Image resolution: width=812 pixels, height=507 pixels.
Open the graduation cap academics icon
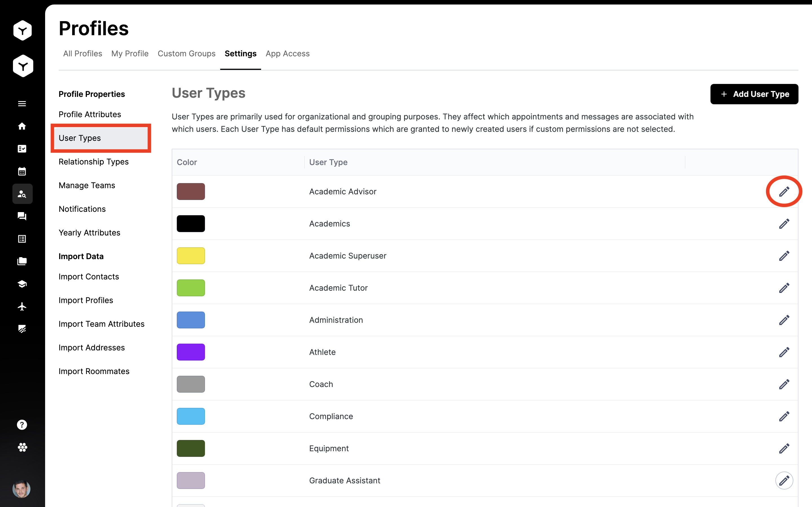[22, 284]
